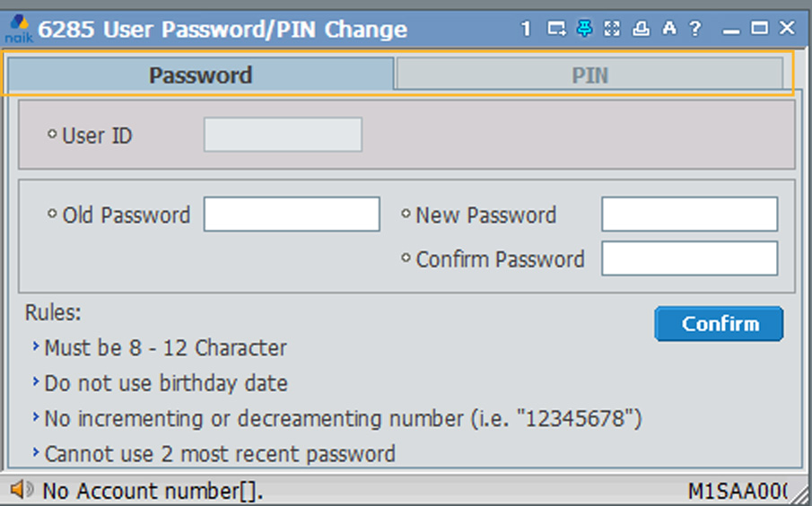Screen dimensions: 812x506
Task: Click the fit-to-screen arrows icon
Action: coord(612,29)
